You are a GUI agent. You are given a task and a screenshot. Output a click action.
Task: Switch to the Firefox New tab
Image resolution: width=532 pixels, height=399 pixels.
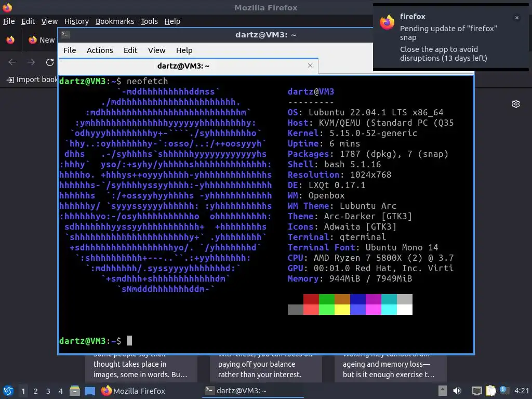42,40
